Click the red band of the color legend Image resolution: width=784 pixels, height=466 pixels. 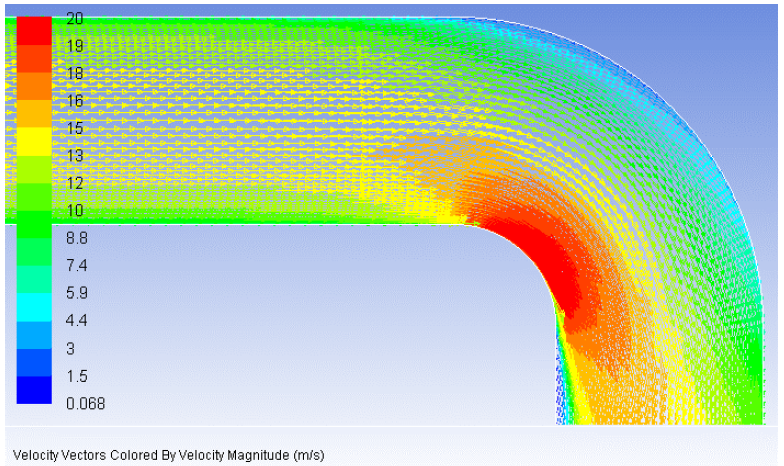tap(34, 31)
